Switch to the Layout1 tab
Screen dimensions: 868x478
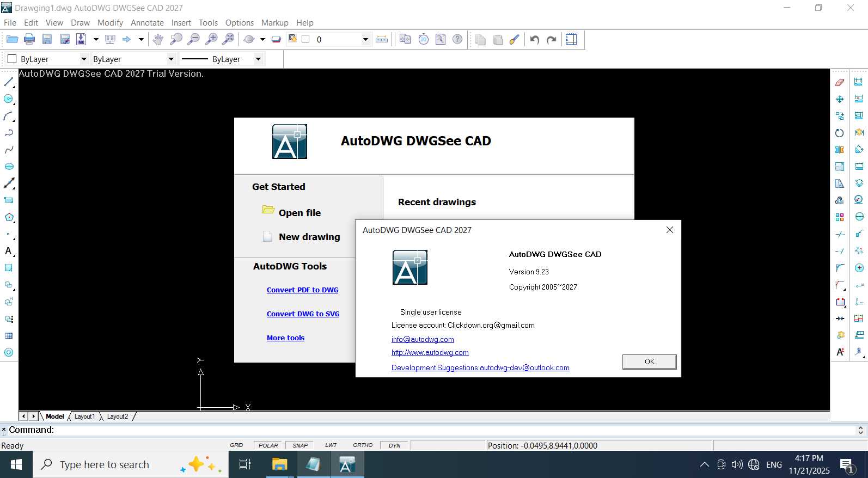click(x=84, y=416)
